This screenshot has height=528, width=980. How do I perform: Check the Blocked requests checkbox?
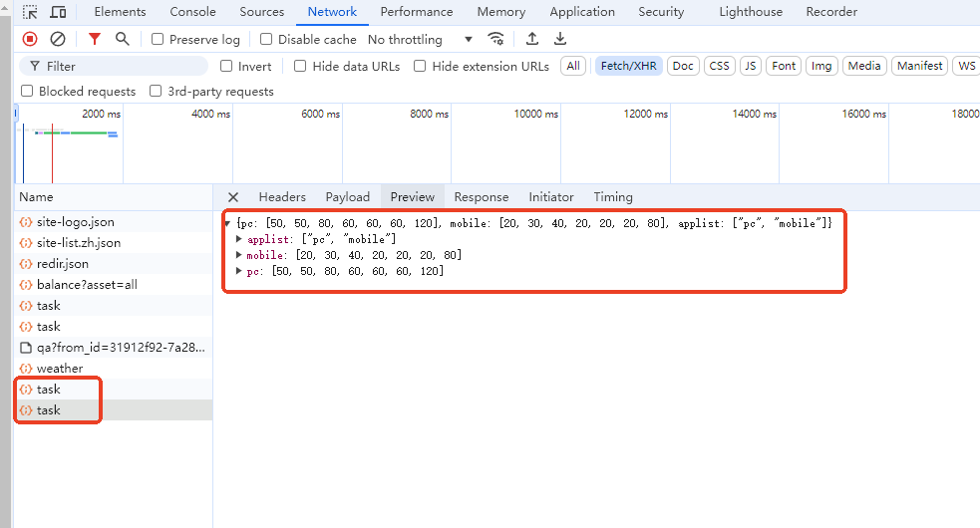click(x=27, y=92)
